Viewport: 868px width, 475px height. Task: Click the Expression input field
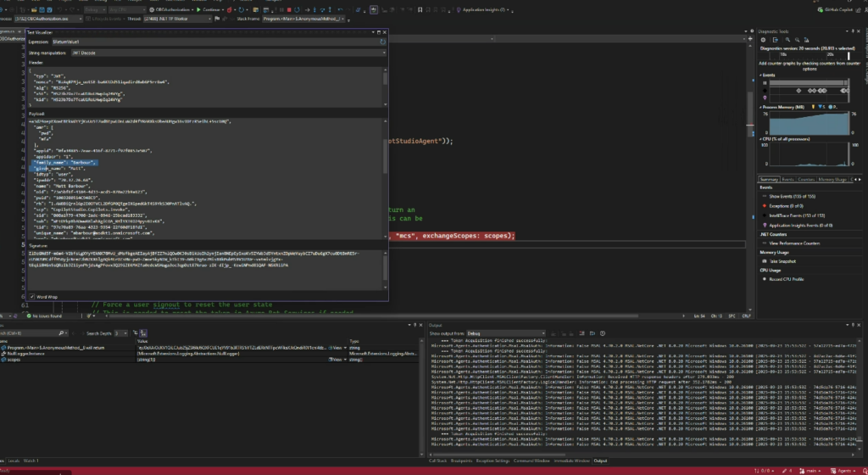pos(214,42)
